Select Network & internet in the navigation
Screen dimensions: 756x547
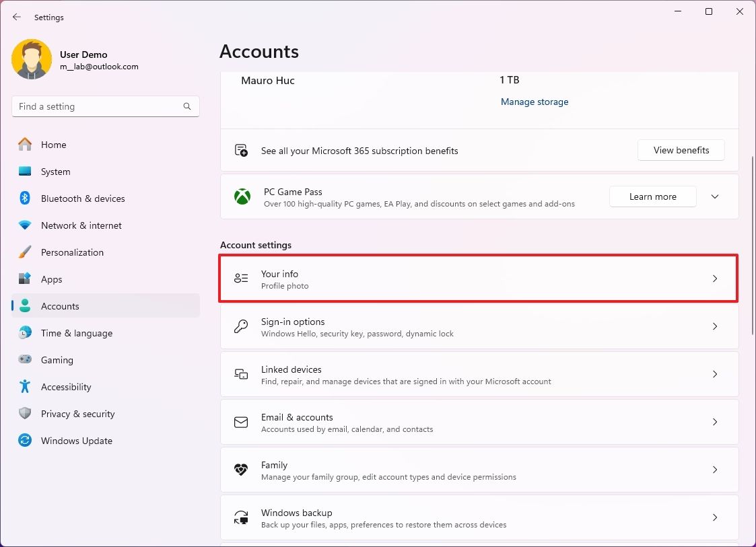(26, 225)
